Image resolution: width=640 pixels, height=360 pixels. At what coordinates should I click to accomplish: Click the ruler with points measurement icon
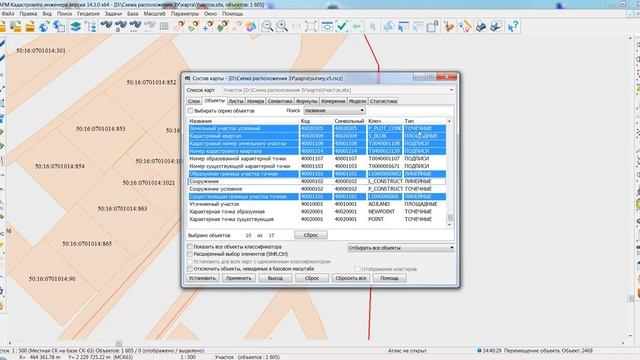tap(465, 27)
